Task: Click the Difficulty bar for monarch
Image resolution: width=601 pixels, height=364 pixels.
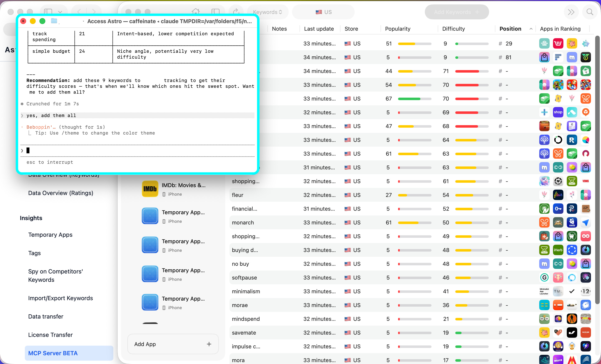Action: (x=472, y=223)
